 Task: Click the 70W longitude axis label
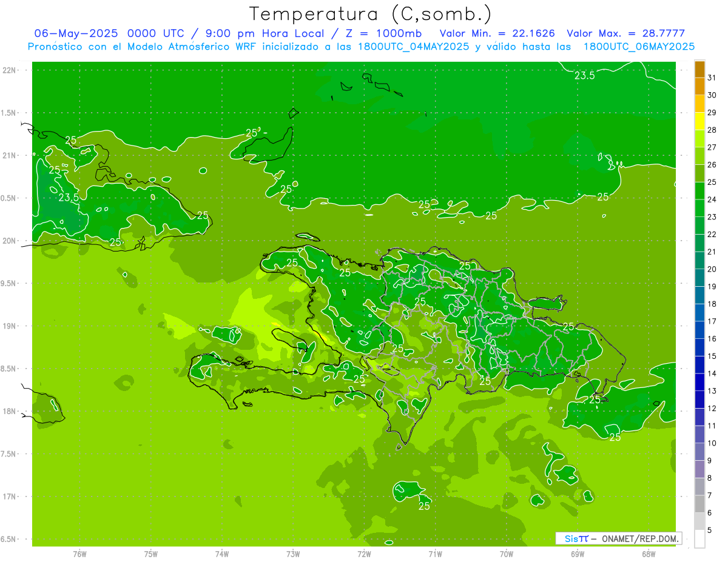[x=507, y=554]
